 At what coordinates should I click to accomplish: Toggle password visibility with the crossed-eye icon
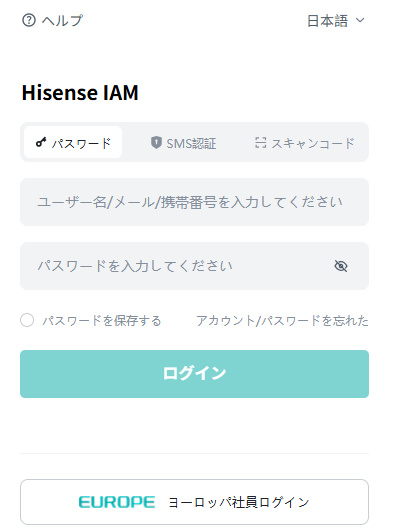pos(341,266)
